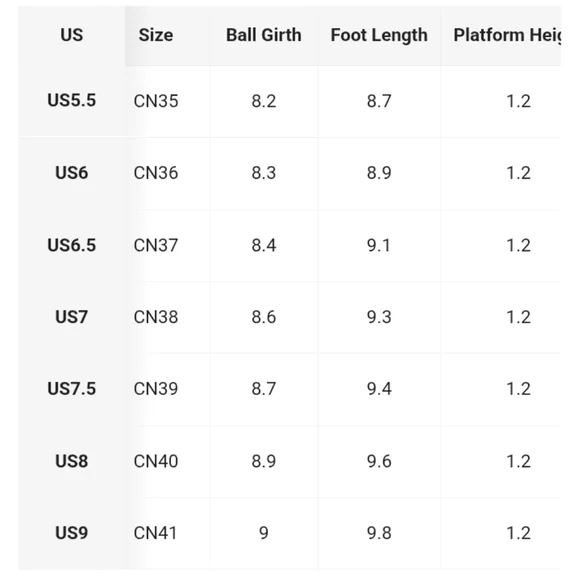Screen dimensions: 578x580
Task: Click foot length value 9.8
Action: [379, 533]
